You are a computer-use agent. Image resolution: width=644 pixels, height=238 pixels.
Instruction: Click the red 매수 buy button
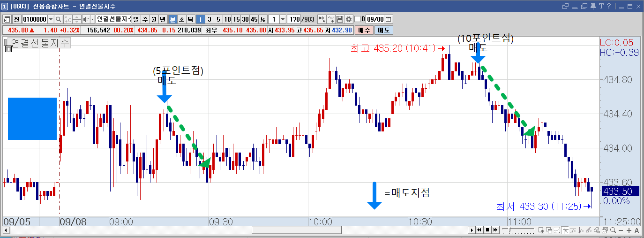[364, 30]
